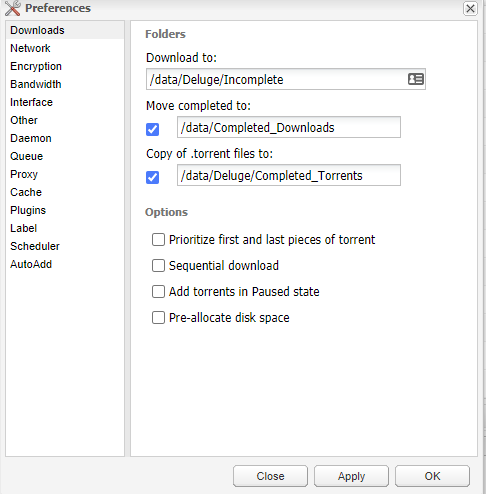This screenshot has width=486, height=494.
Task: Open the Proxy settings page
Action: point(65,174)
